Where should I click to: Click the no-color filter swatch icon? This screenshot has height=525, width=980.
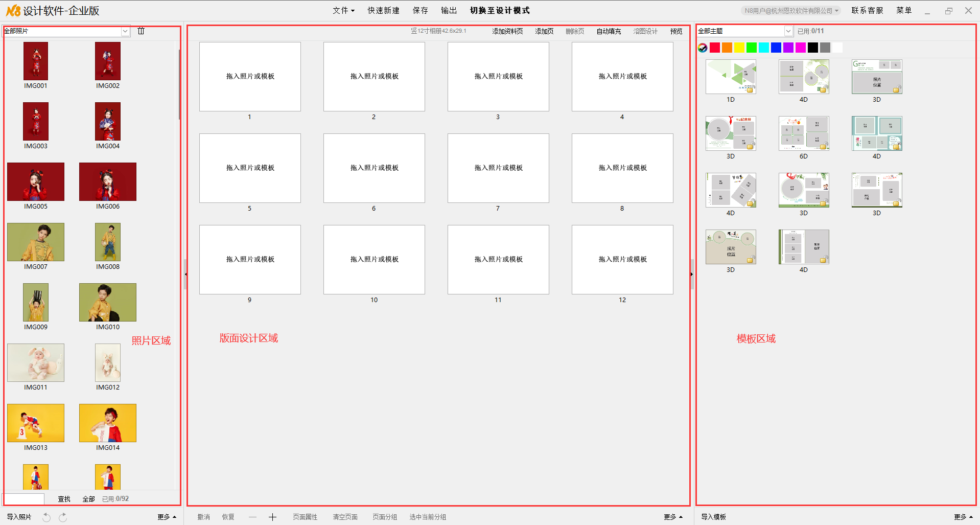(x=703, y=48)
